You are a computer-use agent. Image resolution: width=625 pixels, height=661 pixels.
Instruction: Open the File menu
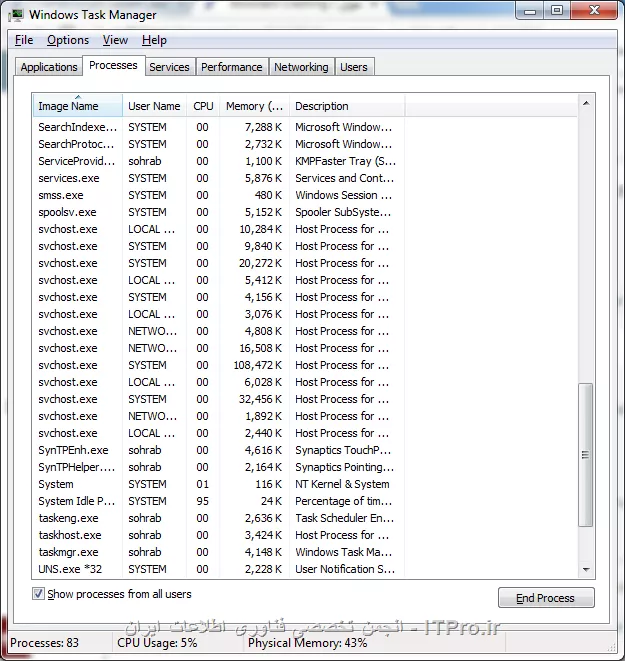tap(24, 40)
